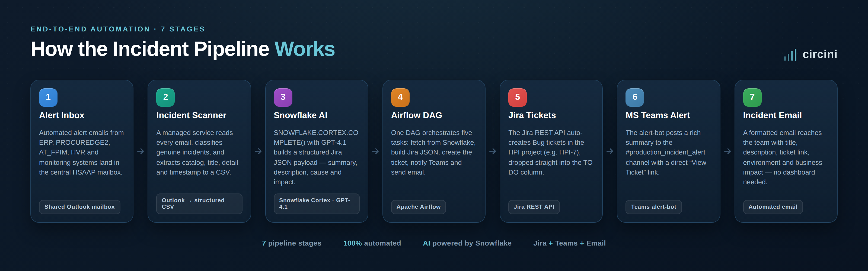This screenshot has height=271, width=868.
Task: Click the orange number 4 badge
Action: (x=400, y=97)
